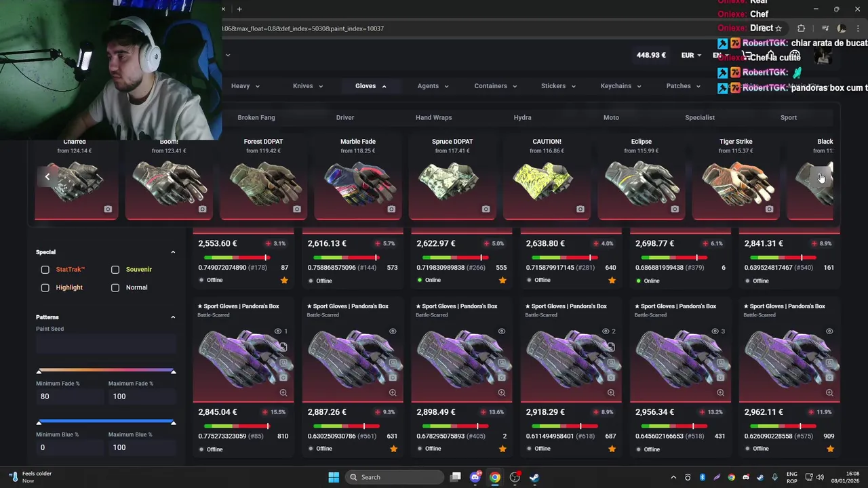Click watchers eye icon on 2,962.11 € listing

[829, 331]
